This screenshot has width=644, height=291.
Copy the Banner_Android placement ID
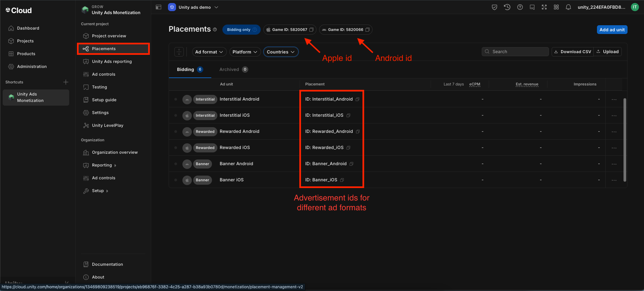coord(351,164)
